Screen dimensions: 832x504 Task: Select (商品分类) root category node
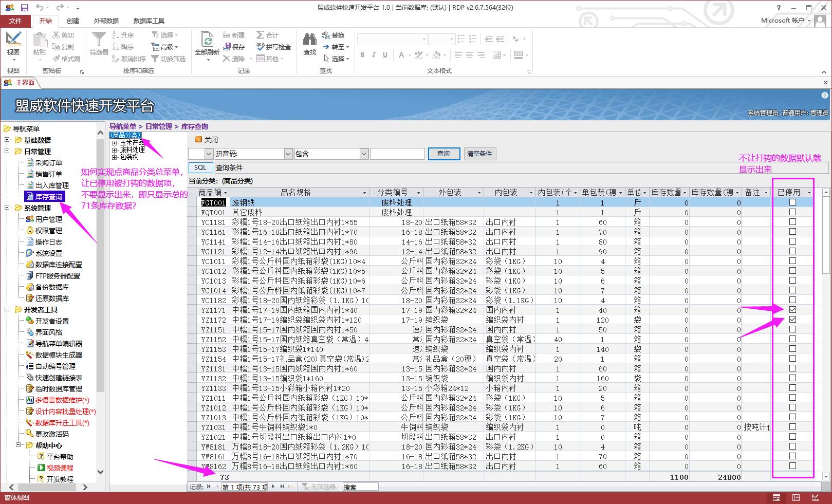[125, 135]
